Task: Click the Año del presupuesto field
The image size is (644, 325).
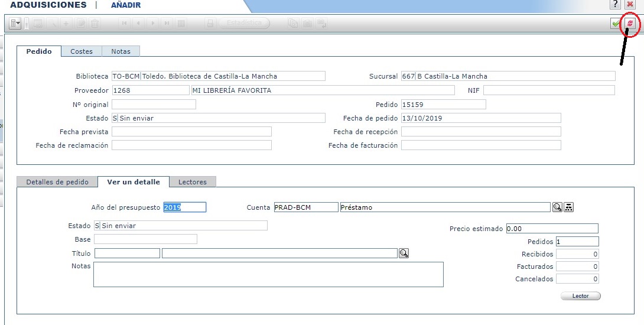Action: pos(184,207)
